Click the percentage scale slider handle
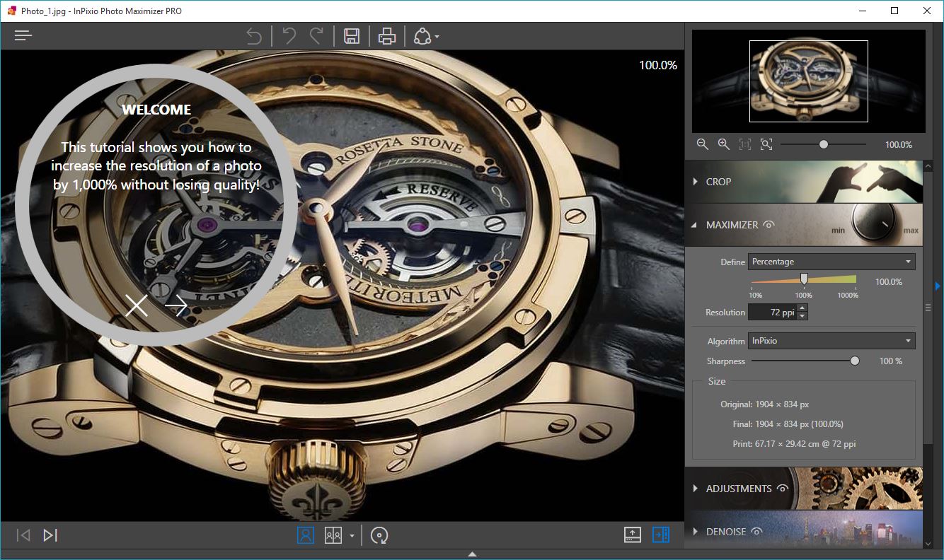This screenshot has height=560, width=944. click(x=804, y=279)
